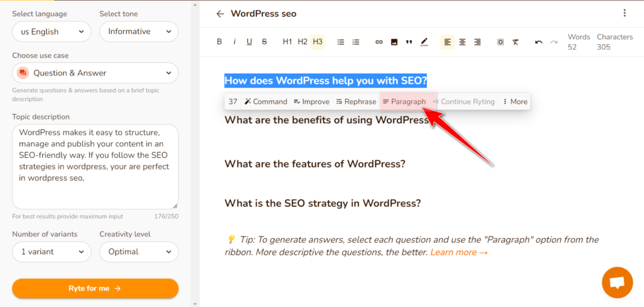
Task: Click the select all icon
Action: click(x=500, y=42)
